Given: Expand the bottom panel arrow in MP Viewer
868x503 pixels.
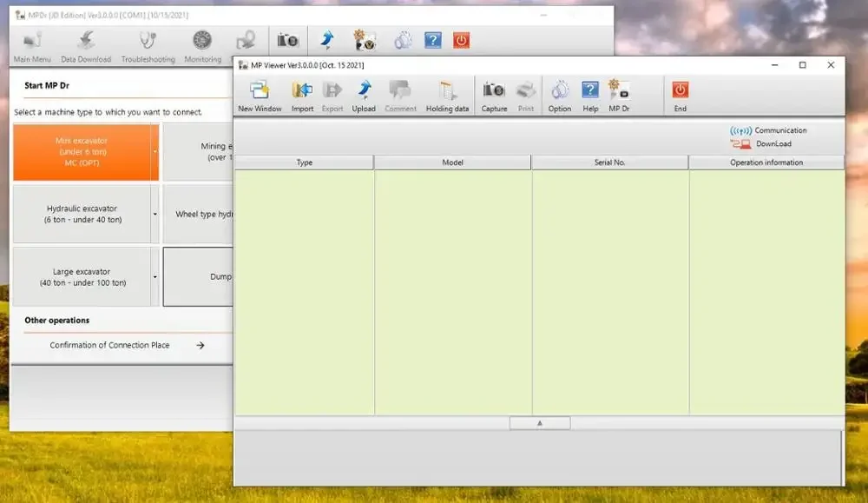Looking at the screenshot, I should (540, 422).
